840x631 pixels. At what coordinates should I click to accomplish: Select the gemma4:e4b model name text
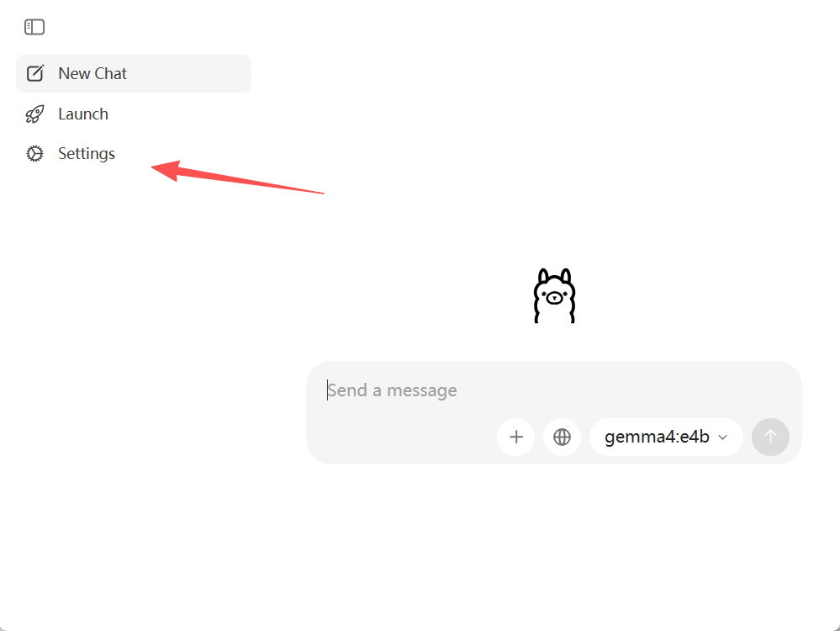point(657,437)
